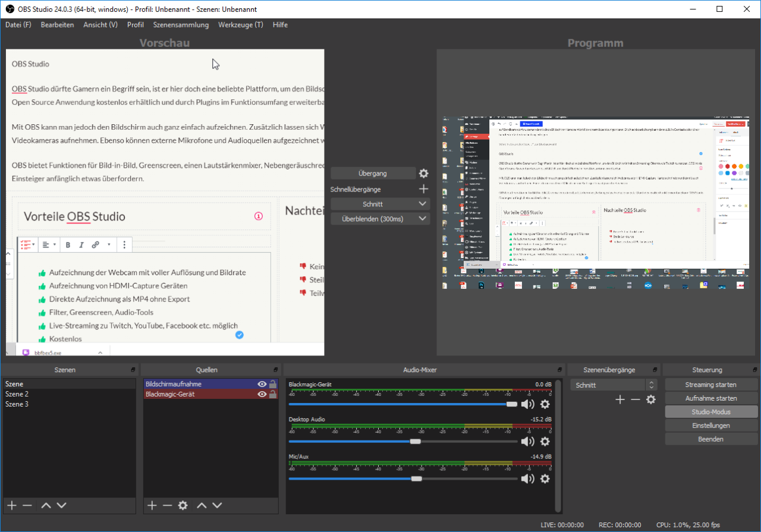Adjust the Desktop Audio volume slider

pyautogui.click(x=414, y=441)
